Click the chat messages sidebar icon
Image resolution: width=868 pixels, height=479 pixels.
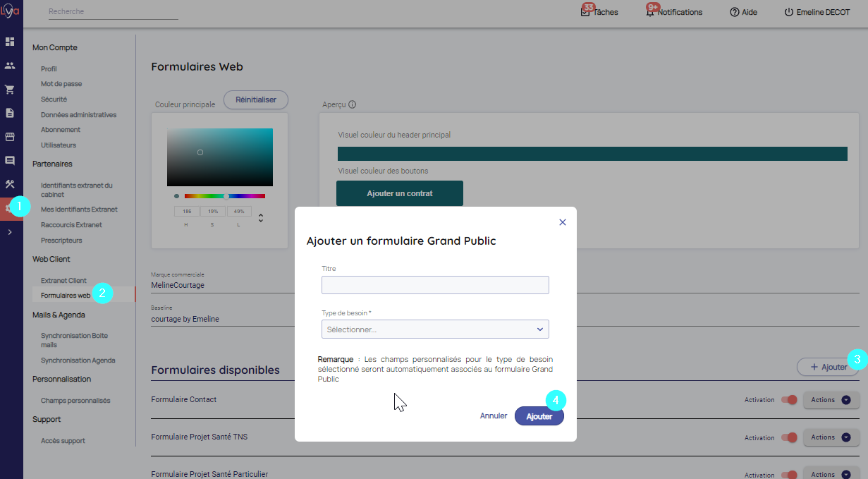[10, 160]
